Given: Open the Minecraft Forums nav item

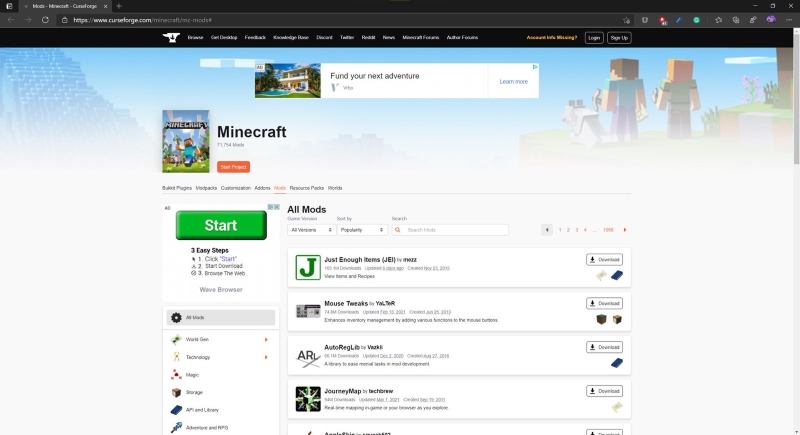Looking at the screenshot, I should pyautogui.click(x=420, y=37).
